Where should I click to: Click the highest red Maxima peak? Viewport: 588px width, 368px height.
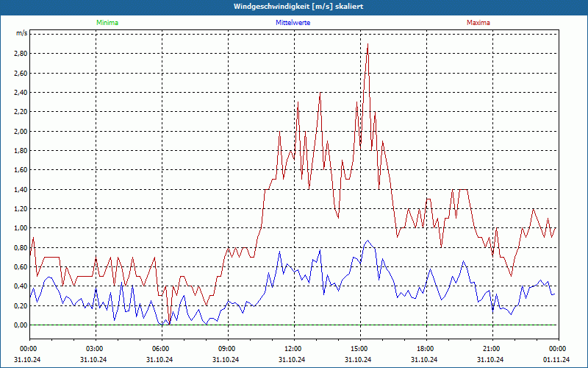pos(367,44)
